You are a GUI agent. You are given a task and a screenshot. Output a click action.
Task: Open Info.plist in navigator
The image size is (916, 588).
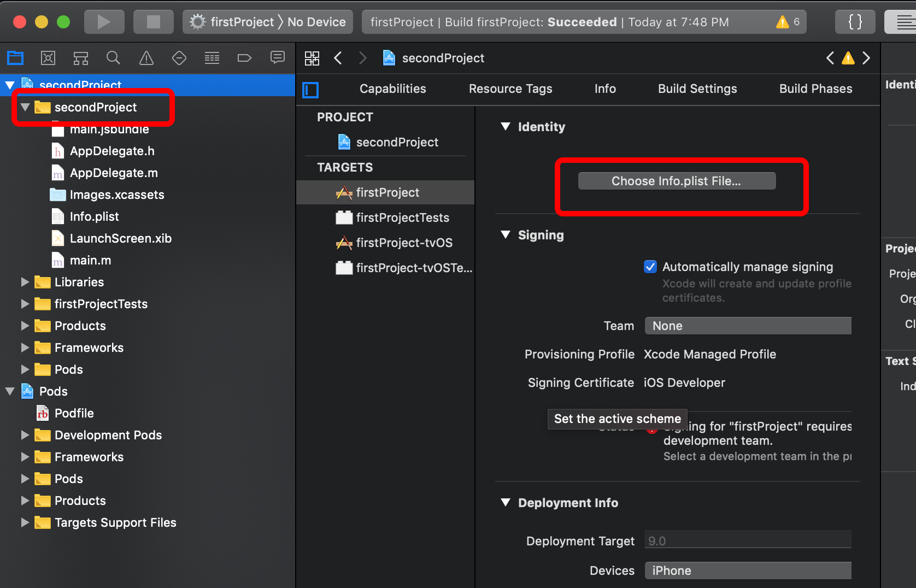click(94, 216)
